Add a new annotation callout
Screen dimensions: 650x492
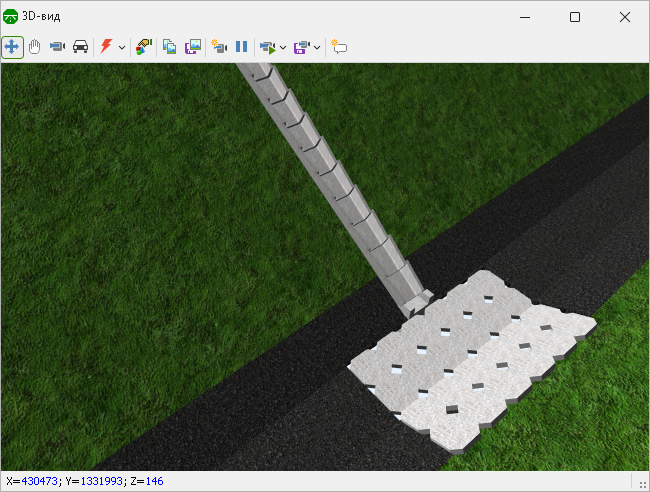point(339,47)
